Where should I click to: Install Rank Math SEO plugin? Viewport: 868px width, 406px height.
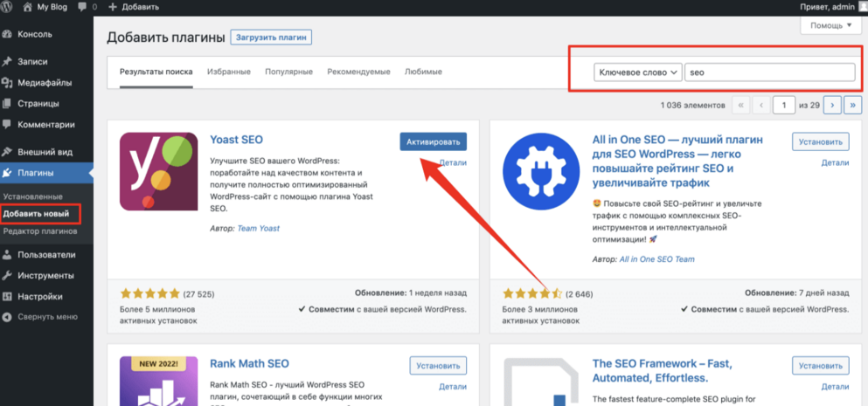click(x=438, y=366)
